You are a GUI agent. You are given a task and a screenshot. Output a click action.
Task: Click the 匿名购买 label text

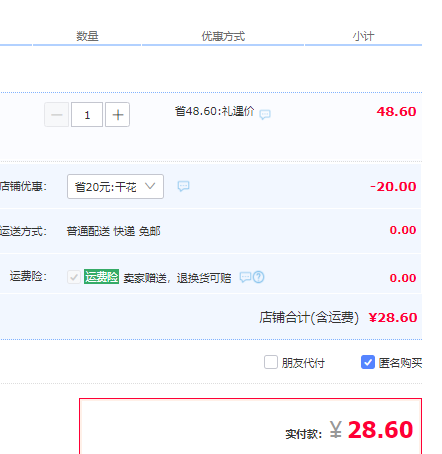pyautogui.click(x=400, y=363)
